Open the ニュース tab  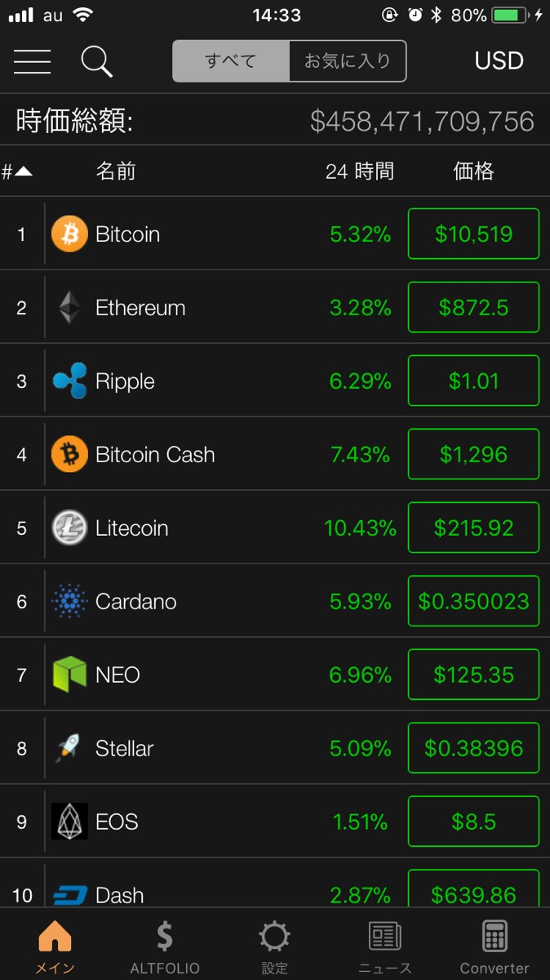(385, 947)
